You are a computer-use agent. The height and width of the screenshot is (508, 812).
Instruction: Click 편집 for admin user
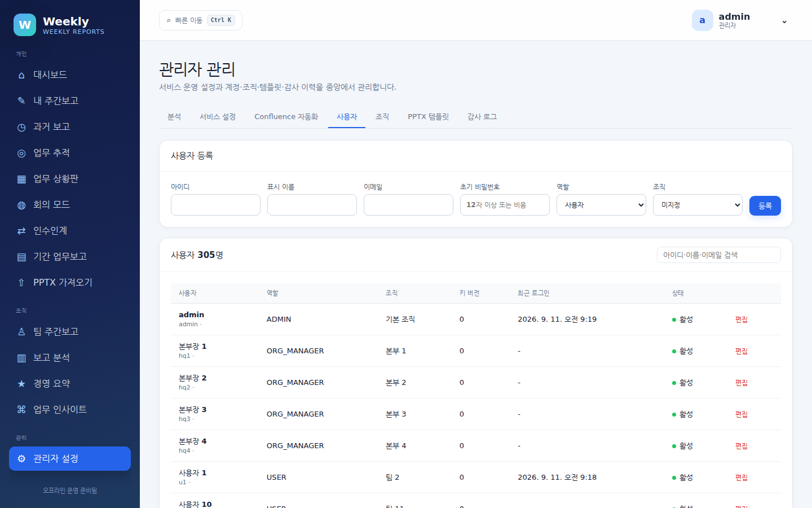(x=742, y=319)
